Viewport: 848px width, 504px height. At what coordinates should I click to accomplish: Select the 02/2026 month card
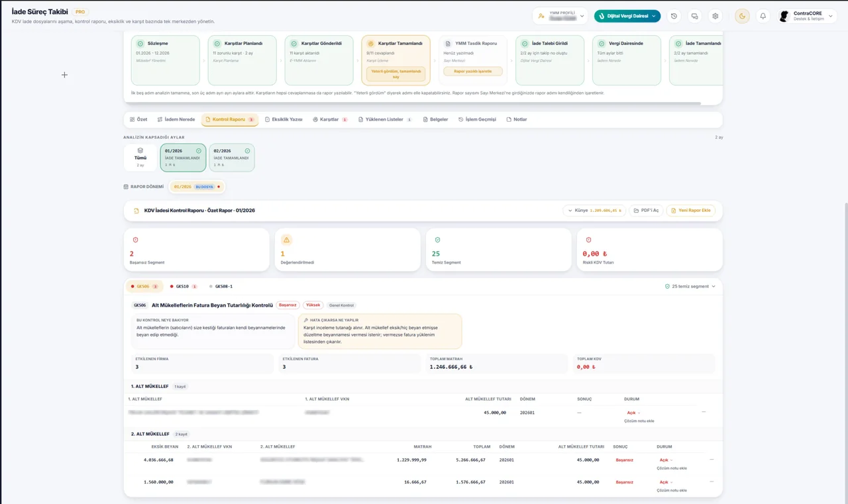231,158
